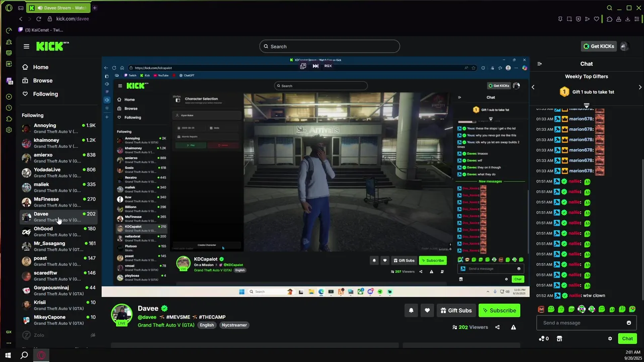Open the user profile avatar menu
The height and width of the screenshot is (362, 644).
point(624,46)
